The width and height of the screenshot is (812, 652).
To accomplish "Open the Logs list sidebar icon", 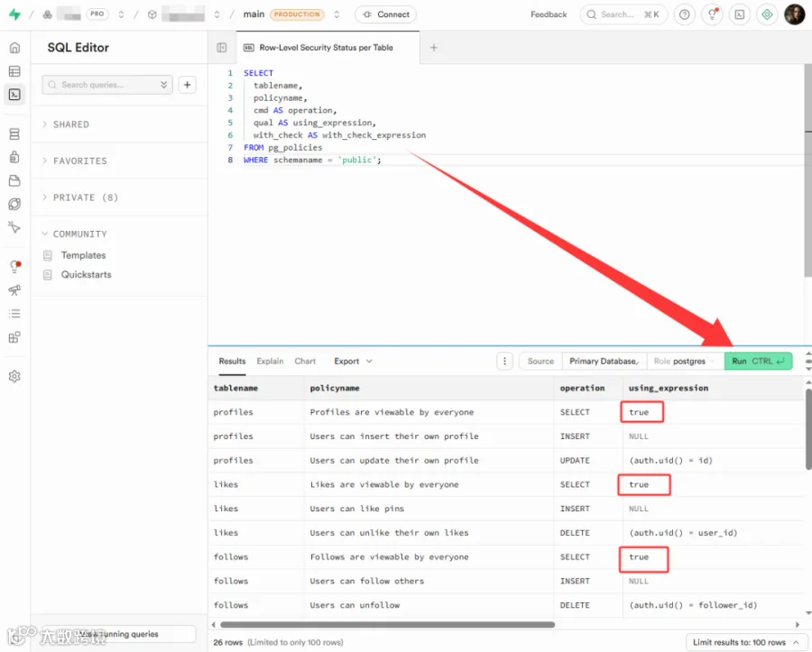I will 15,314.
